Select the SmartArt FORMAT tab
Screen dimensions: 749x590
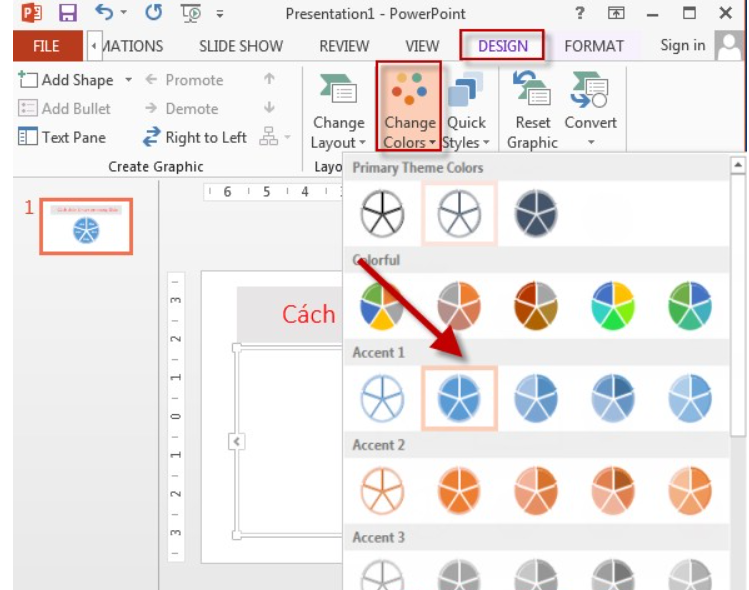coord(594,46)
